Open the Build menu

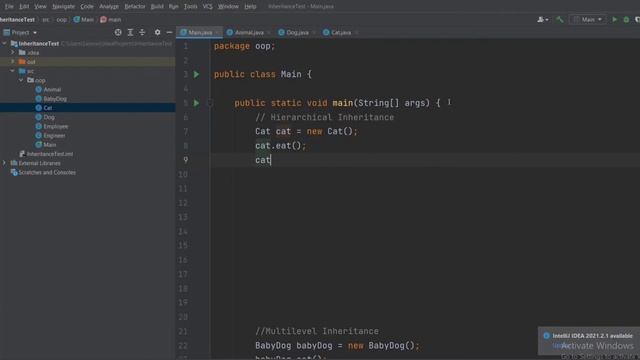(x=157, y=7)
